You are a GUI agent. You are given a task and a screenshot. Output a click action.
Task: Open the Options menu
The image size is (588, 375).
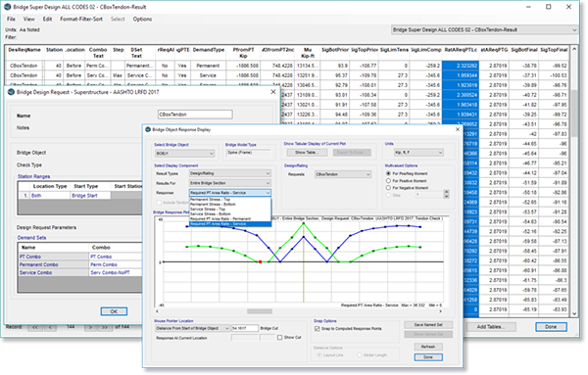(x=142, y=19)
